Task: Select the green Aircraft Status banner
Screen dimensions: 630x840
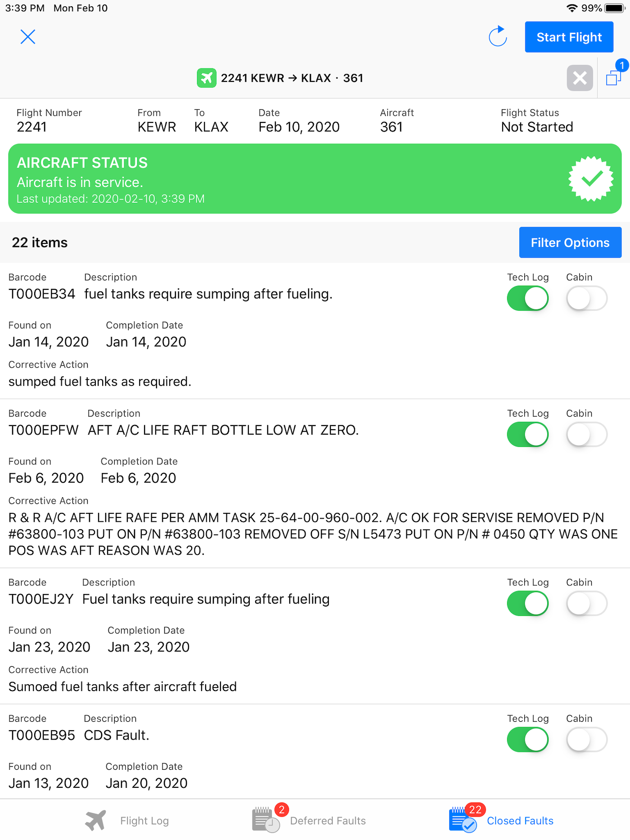Action: coord(315,179)
